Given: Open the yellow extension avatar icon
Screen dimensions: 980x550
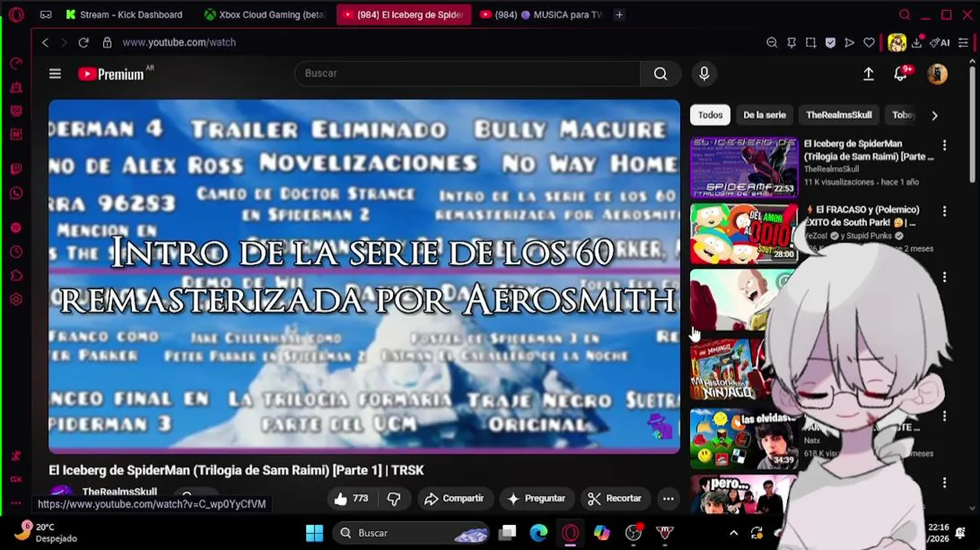Looking at the screenshot, I should point(897,43).
